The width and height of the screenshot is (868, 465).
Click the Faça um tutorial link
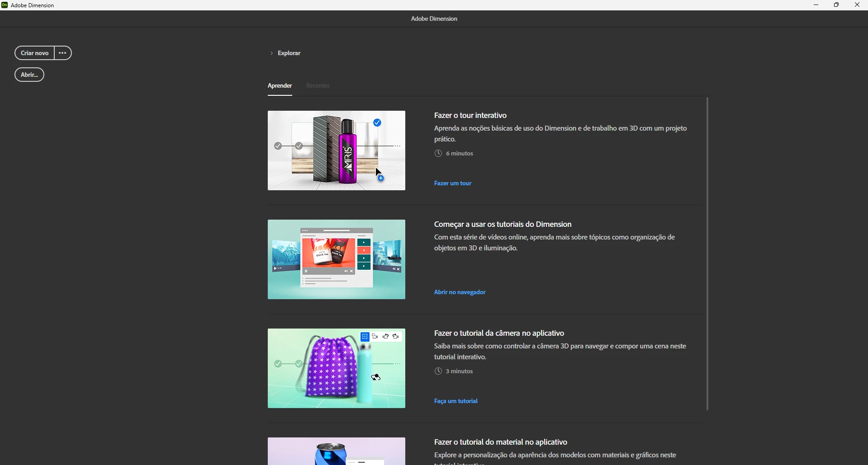[456, 401]
